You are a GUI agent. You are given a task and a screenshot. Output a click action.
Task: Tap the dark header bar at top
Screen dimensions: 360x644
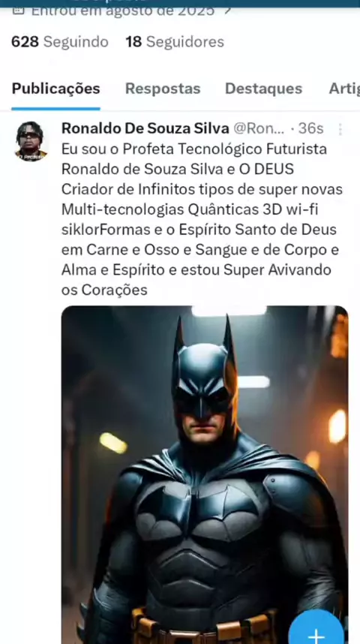pyautogui.click(x=180, y=4)
